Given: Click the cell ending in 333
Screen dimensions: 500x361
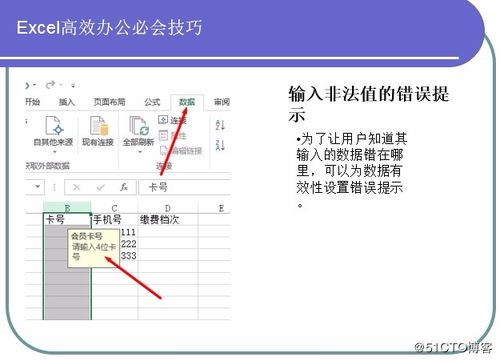Looking at the screenshot, I should point(128,256).
